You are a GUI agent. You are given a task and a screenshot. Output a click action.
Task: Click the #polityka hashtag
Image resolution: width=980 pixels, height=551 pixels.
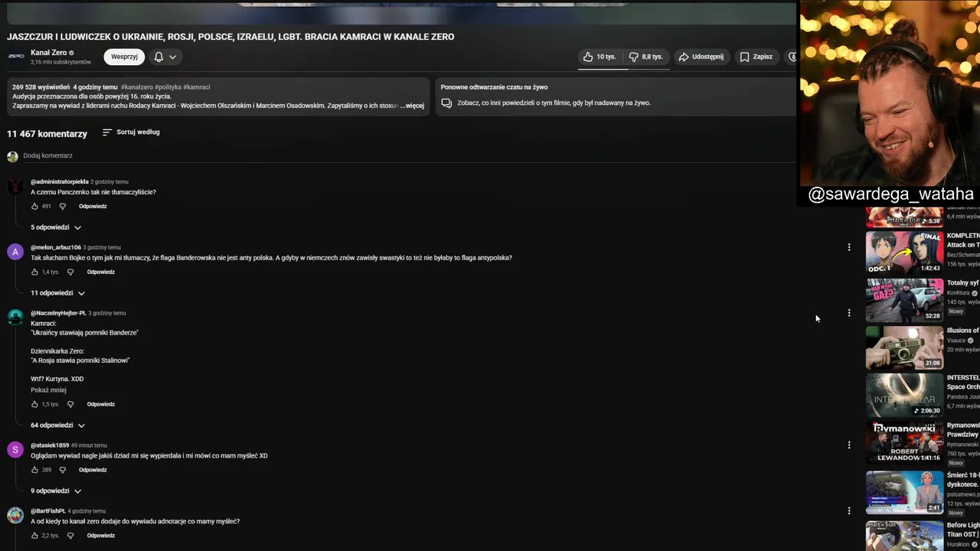168,87
